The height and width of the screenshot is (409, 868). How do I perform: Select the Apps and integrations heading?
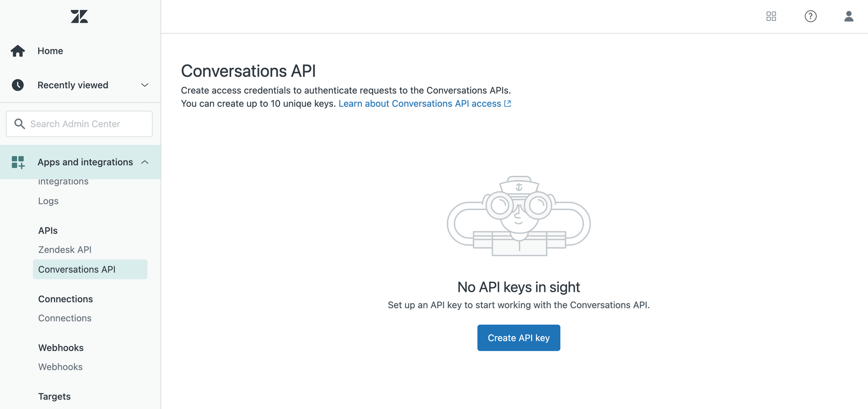(85, 162)
